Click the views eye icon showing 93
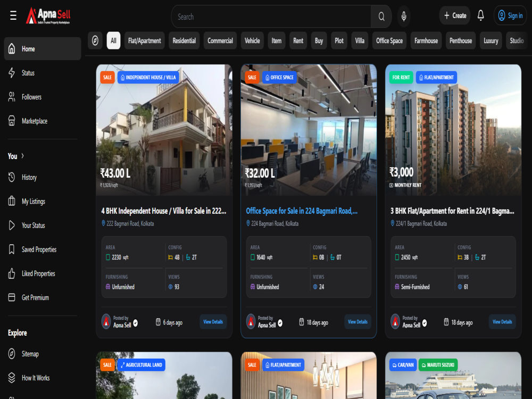This screenshot has height=399, width=532. 171,287
